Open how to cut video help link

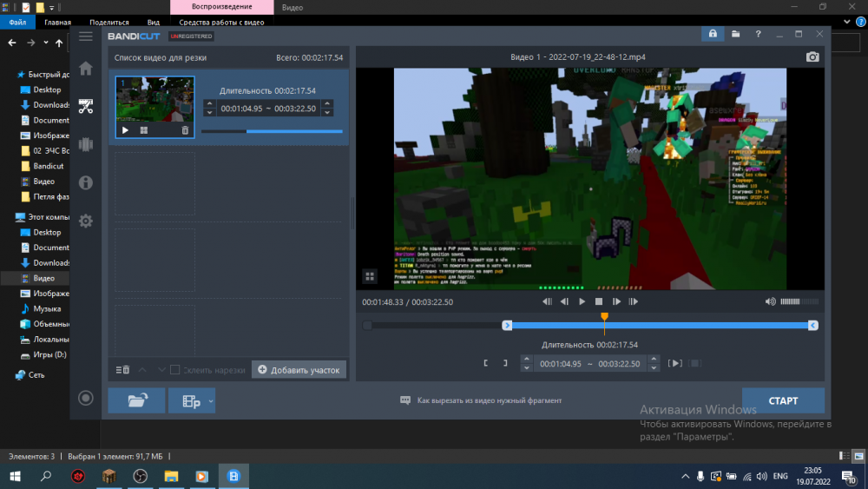click(481, 400)
